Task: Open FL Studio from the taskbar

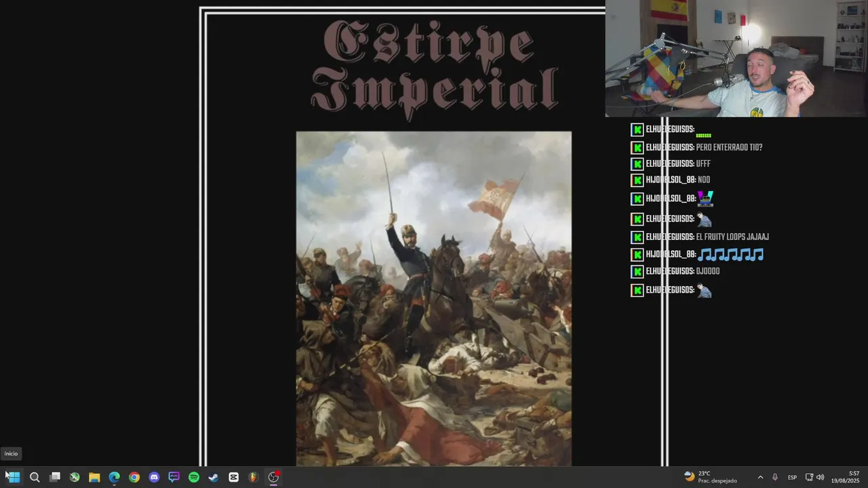Action: point(254,477)
